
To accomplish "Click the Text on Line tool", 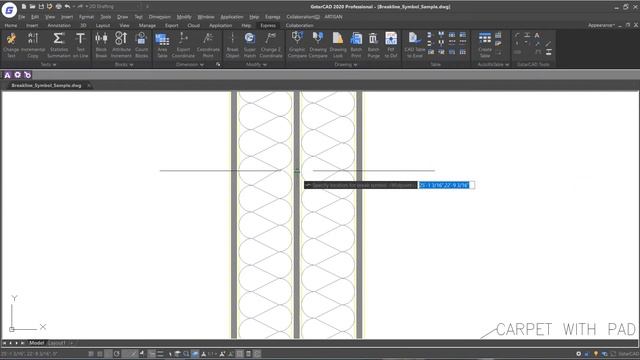I will [80, 45].
